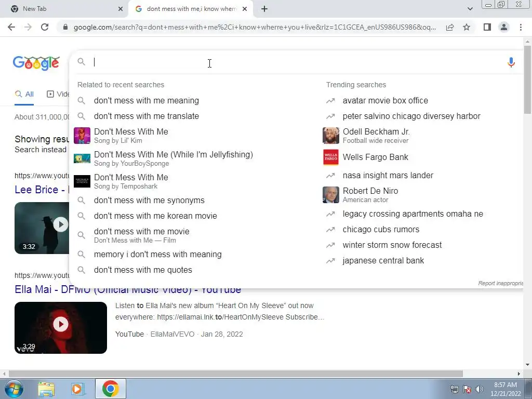
Task: Click the Wells Fargo logo thumbnail
Action: (331, 157)
